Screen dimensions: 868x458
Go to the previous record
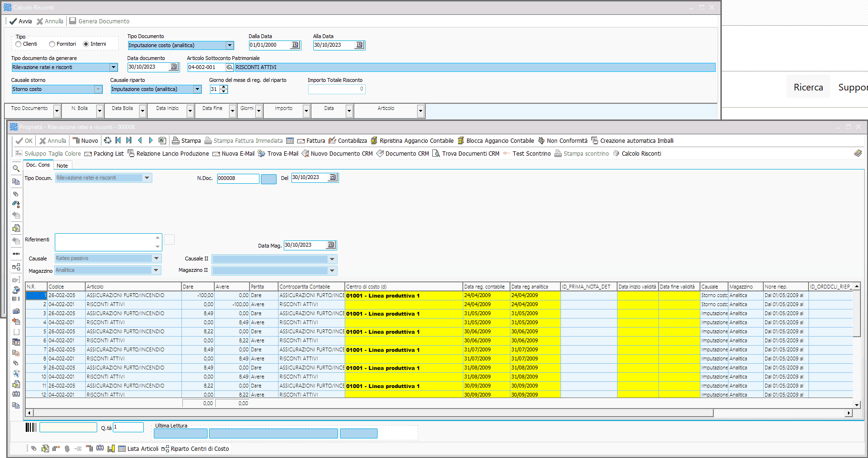140,140
